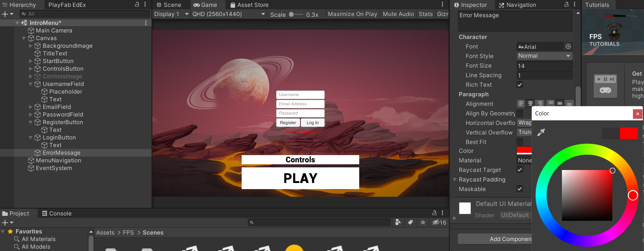Toggle the Rich Text checkbox

(x=520, y=85)
